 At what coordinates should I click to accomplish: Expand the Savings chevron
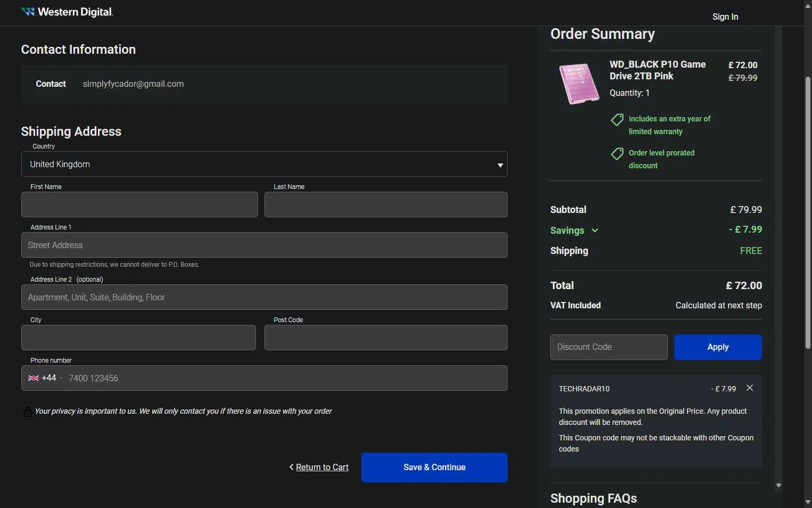pyautogui.click(x=595, y=231)
